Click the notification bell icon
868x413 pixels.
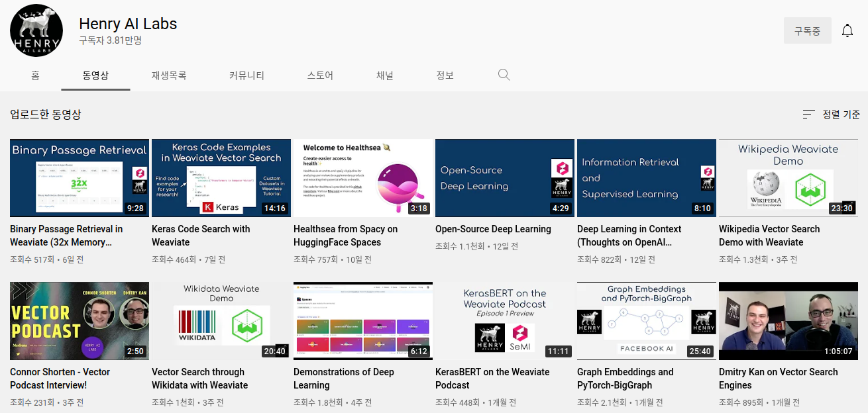pos(847,30)
